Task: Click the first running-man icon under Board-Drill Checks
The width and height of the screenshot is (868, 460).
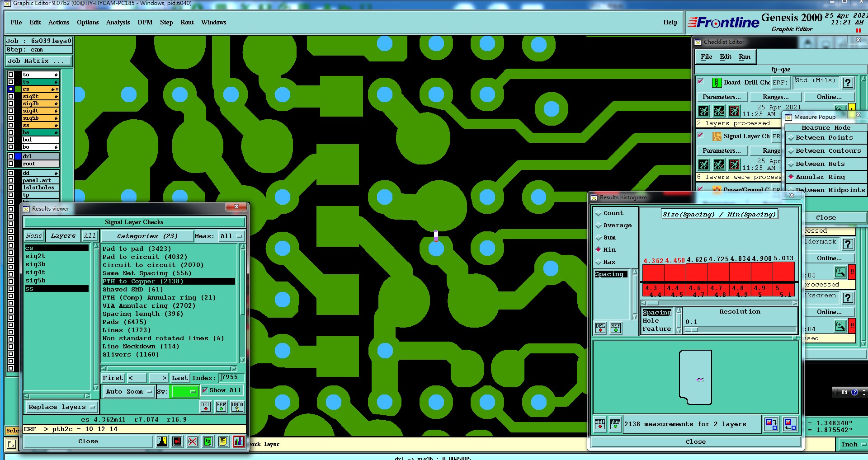Action: 703,111
